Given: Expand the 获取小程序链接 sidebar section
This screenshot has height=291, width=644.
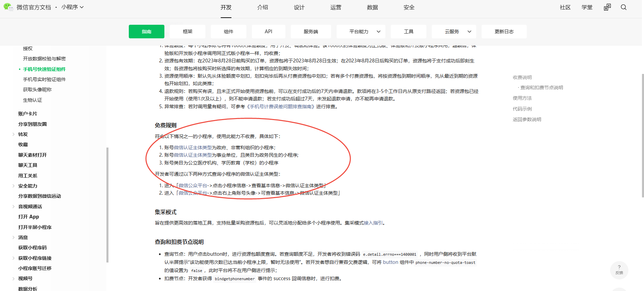Looking at the screenshot, I should pyautogui.click(x=14, y=258).
